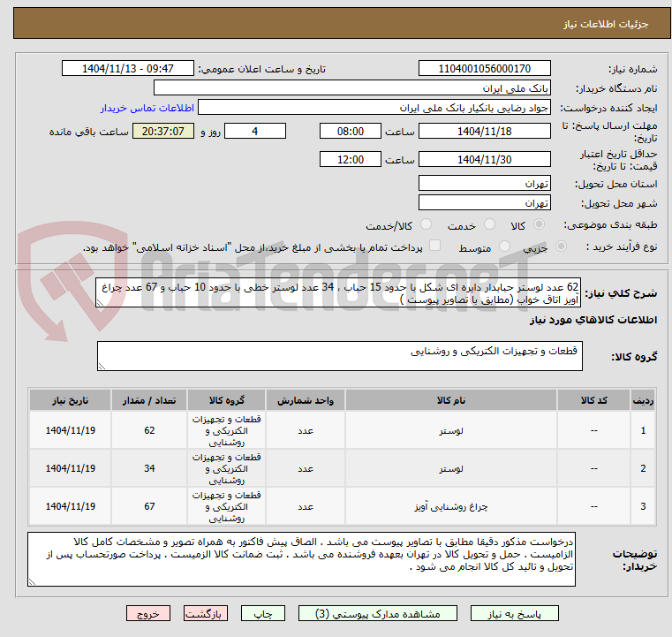Click date 1404/11/19 in row 1
This screenshot has height=637, width=672.
coord(71,430)
